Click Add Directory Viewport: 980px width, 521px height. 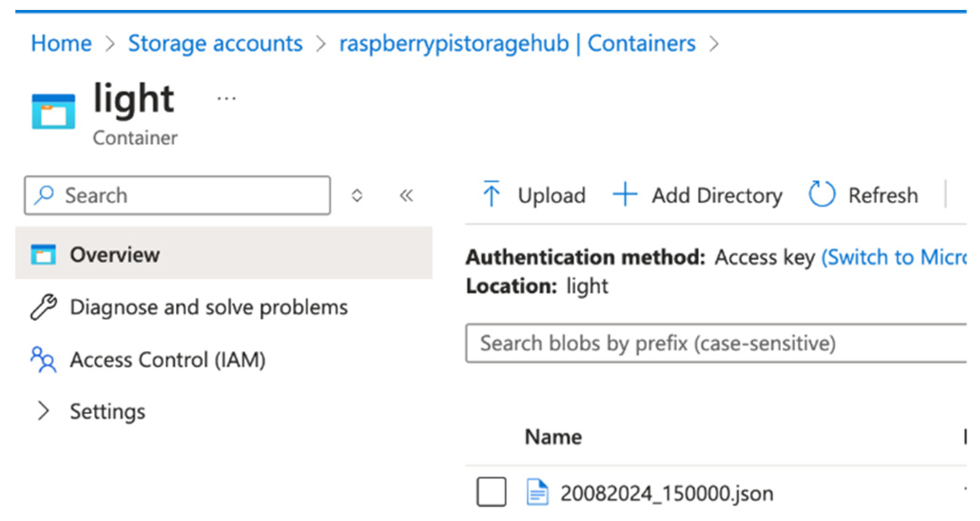pos(698,195)
